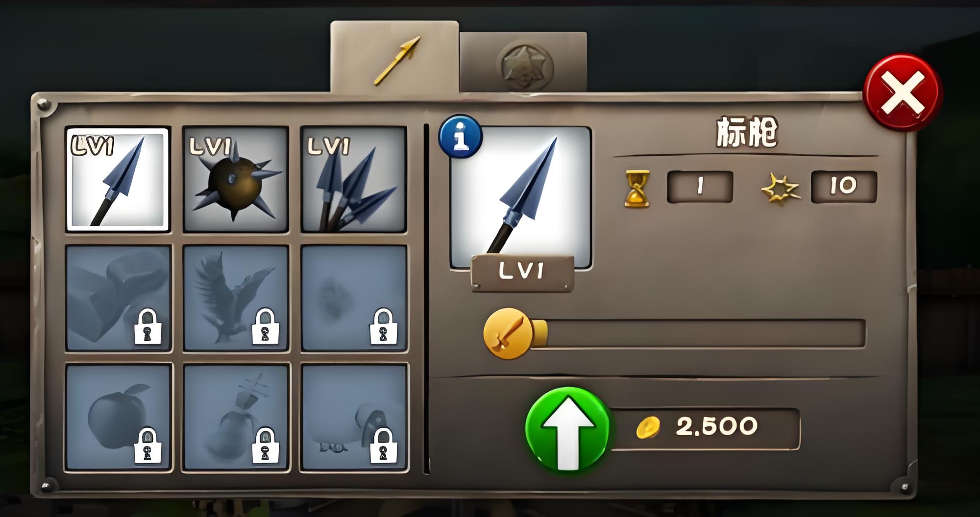This screenshot has height=517, width=980.
Task: Open the blue info button
Action: [460, 136]
